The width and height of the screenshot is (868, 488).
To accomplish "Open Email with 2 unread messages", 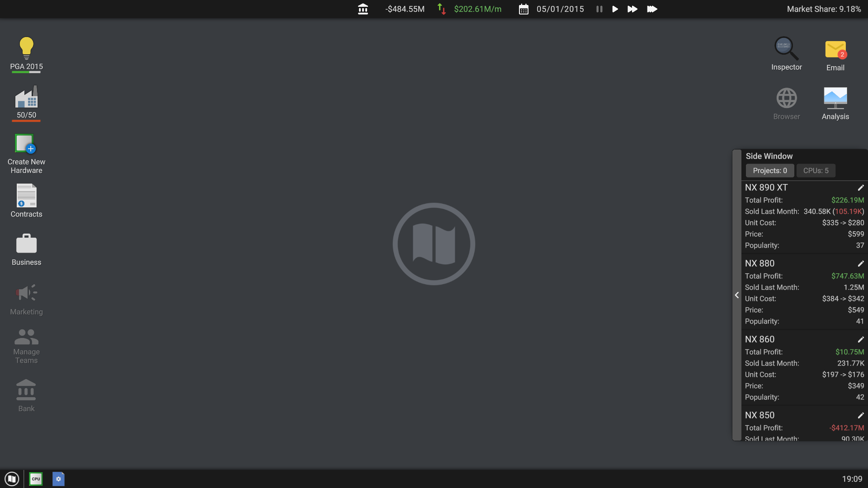I will tap(835, 50).
